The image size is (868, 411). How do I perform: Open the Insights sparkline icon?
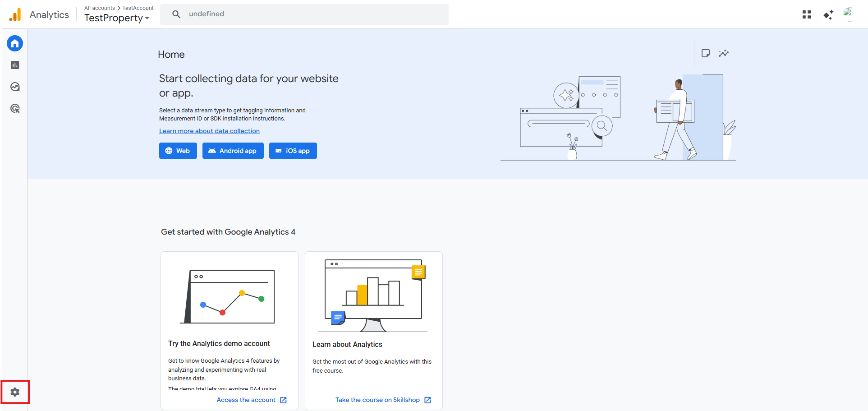724,53
